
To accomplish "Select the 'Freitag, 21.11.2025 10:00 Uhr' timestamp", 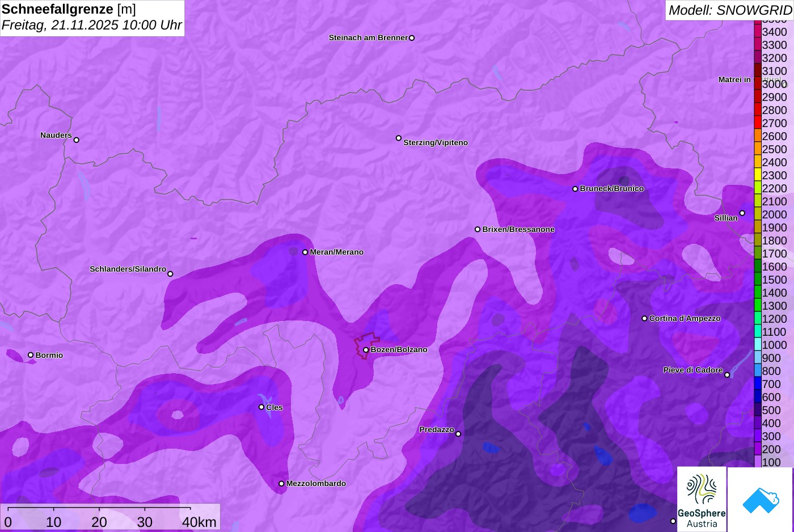I will click(x=92, y=25).
